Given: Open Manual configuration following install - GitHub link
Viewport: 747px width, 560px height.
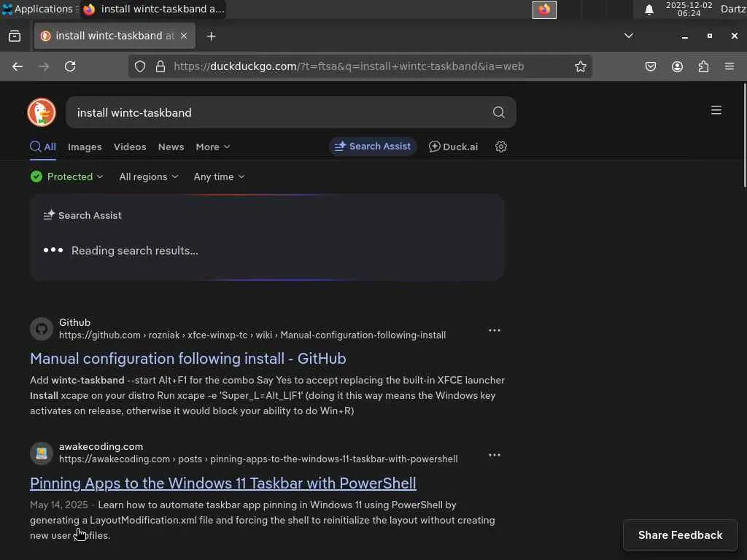Looking at the screenshot, I should coord(187,359).
